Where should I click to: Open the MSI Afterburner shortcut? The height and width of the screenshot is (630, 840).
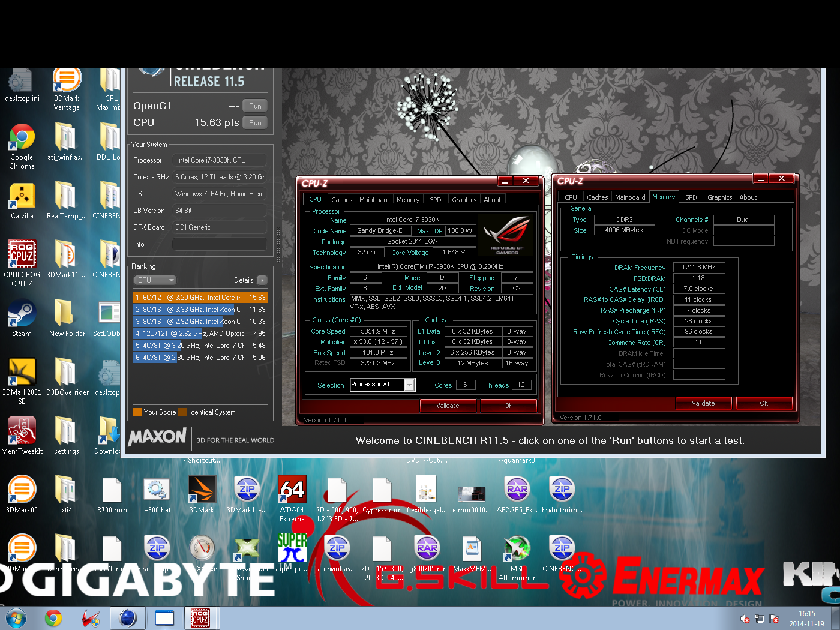pos(517,557)
